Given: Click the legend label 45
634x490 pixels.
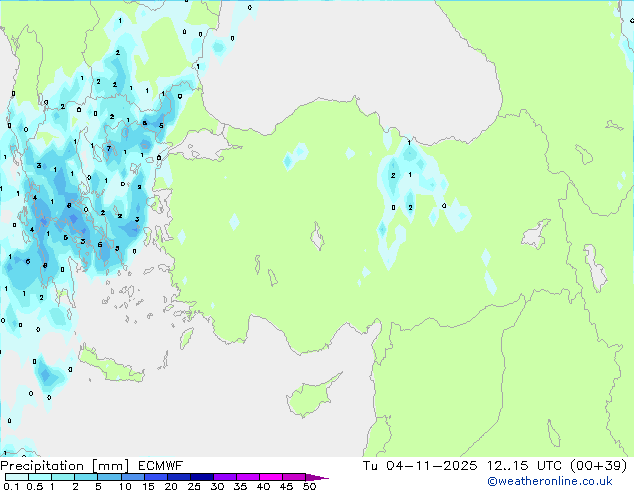Looking at the screenshot, I should pyautogui.click(x=286, y=486).
